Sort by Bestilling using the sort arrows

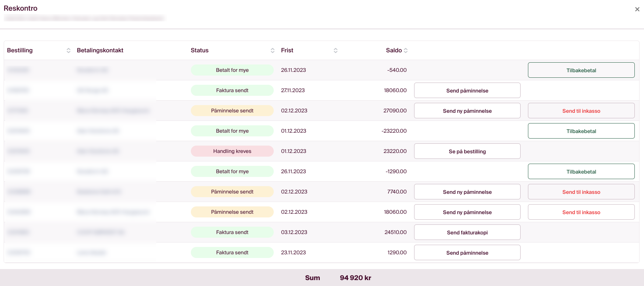point(69,50)
